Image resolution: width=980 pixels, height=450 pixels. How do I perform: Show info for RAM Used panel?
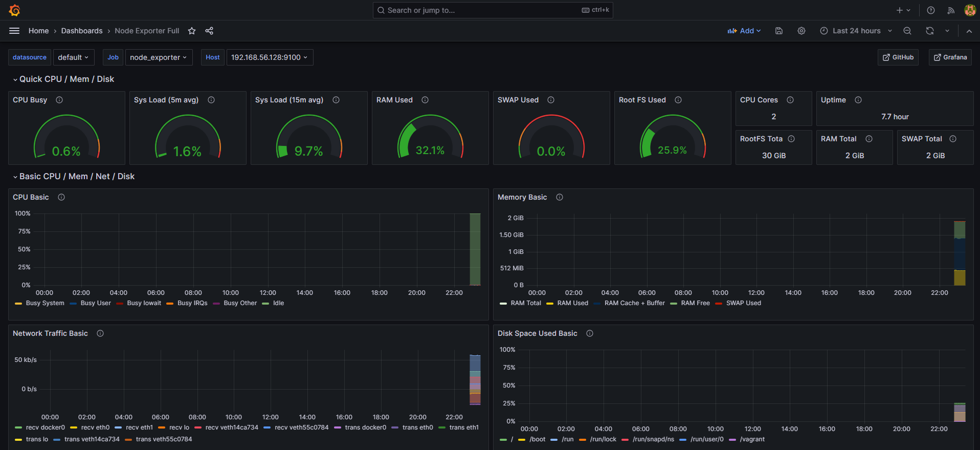pos(425,100)
